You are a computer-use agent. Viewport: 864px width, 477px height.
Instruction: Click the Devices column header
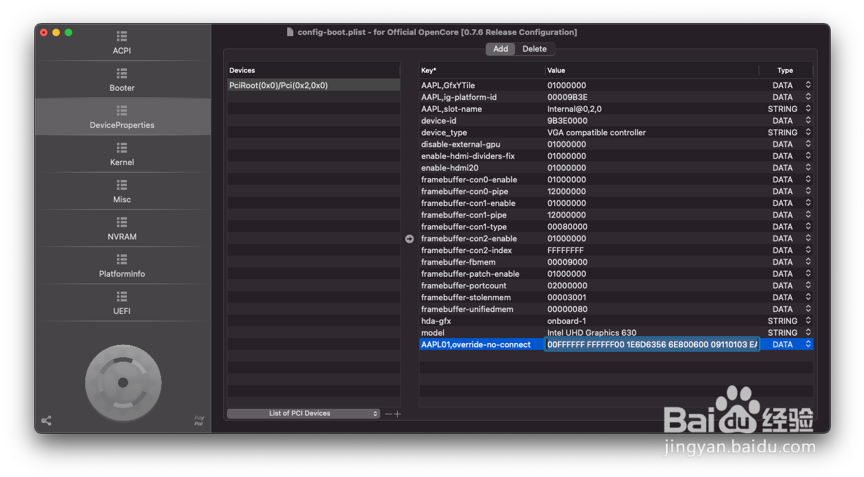pos(242,71)
